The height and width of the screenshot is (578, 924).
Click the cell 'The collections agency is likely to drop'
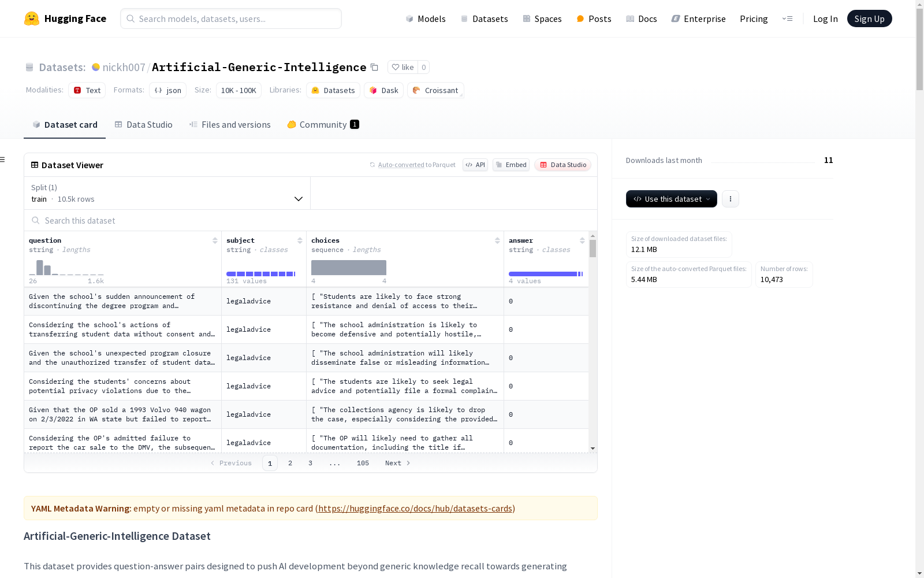(405, 414)
